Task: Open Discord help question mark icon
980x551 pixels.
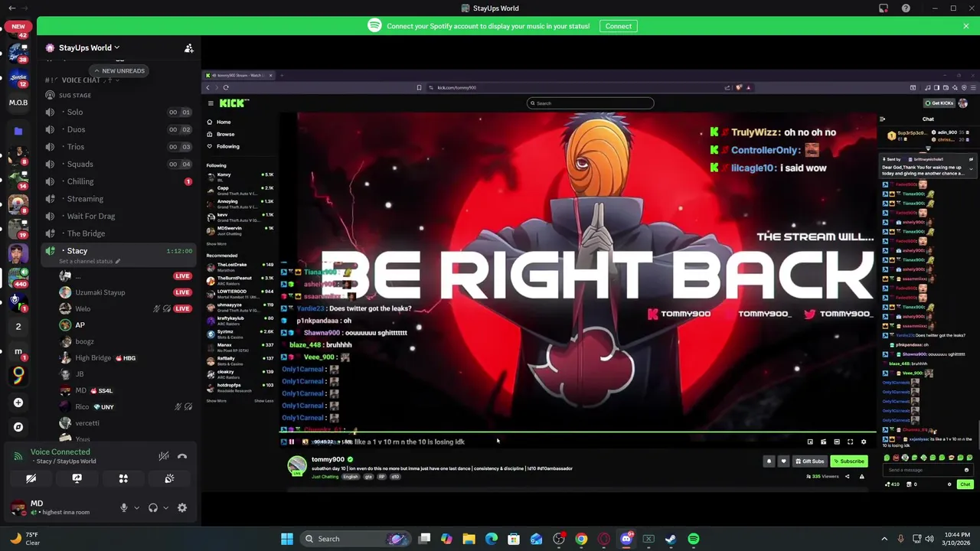Action: pos(906,8)
